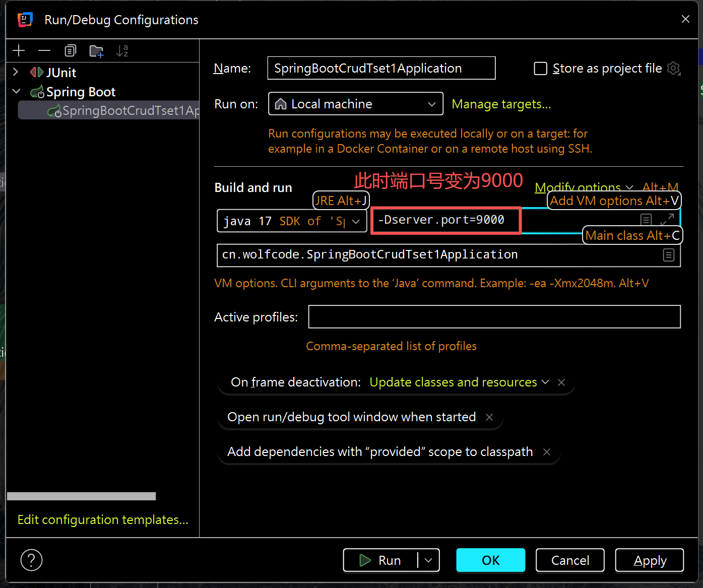Open the gear settings beside Store as project file
The width and height of the screenshot is (703, 588).
click(674, 68)
